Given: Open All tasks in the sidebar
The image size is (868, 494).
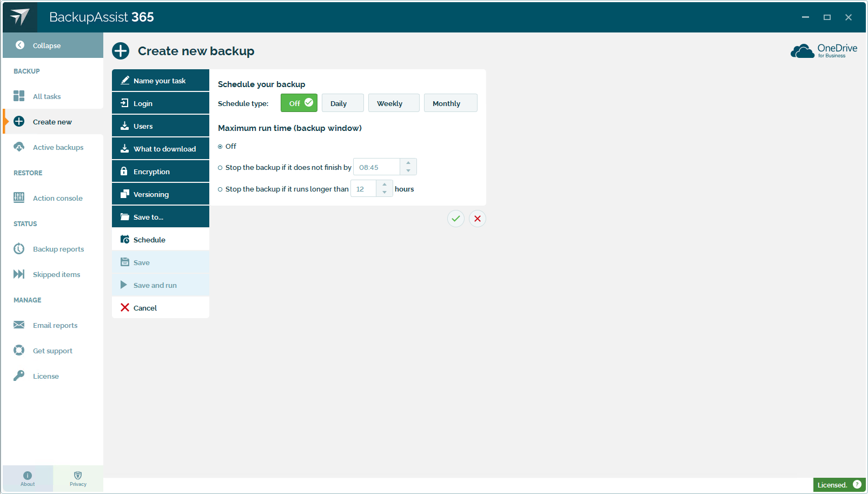Looking at the screenshot, I should 53,96.
